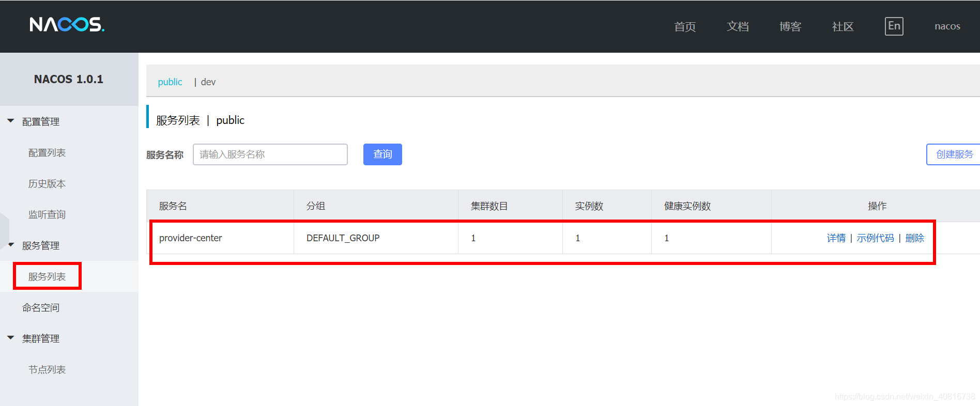
Task: Click the 实例数 column header
Action: (x=607, y=206)
